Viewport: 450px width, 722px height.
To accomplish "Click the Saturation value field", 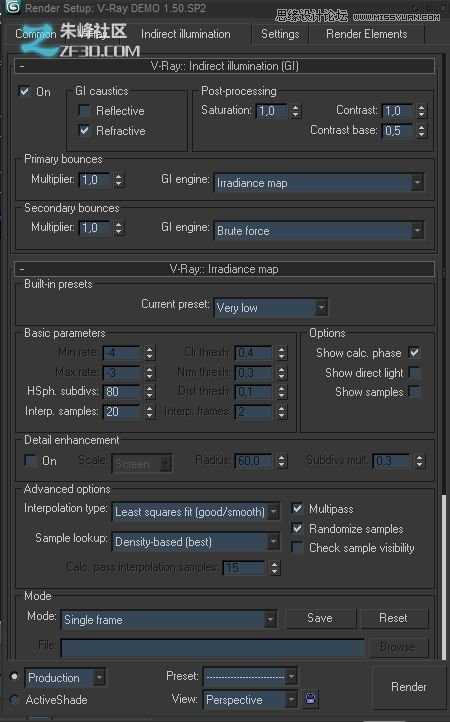I will (273, 111).
